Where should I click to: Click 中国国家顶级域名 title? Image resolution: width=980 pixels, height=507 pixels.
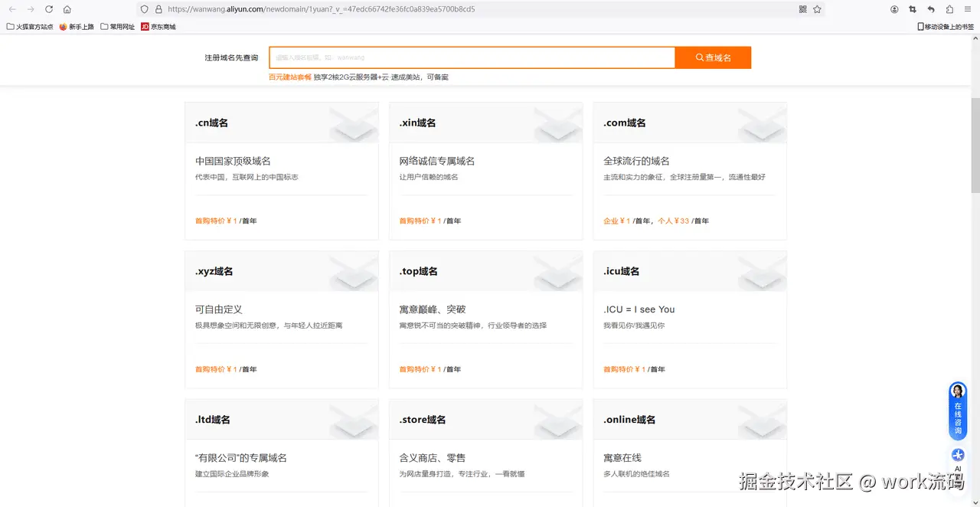233,161
